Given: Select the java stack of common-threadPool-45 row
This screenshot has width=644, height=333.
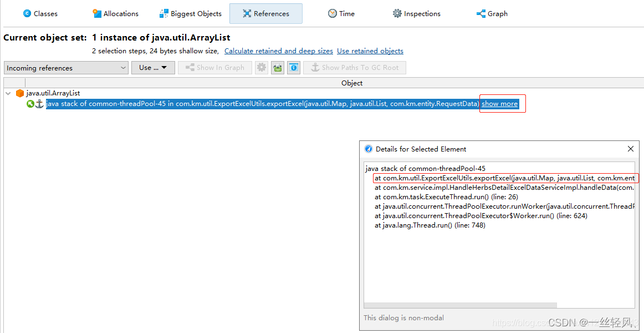Looking at the screenshot, I should [263, 104].
